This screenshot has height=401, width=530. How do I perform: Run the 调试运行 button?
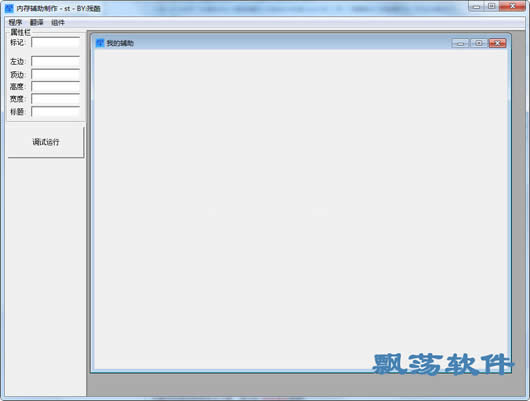tap(46, 141)
